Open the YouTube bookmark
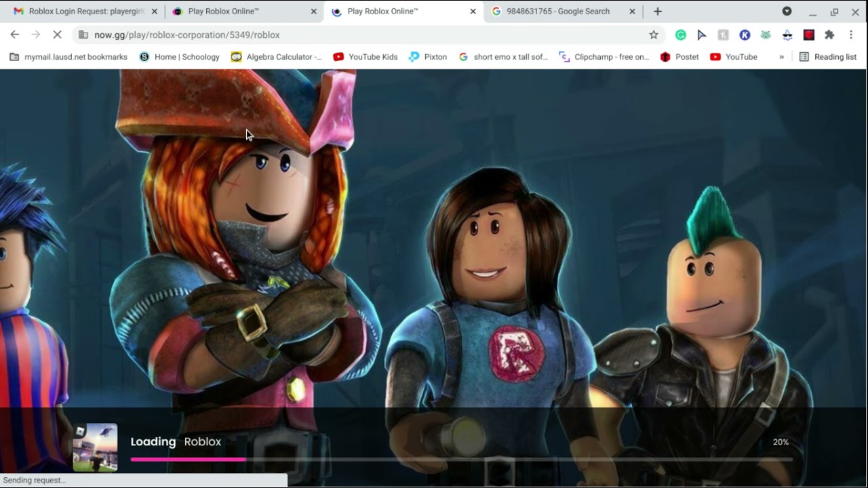This screenshot has width=868, height=488. click(734, 57)
